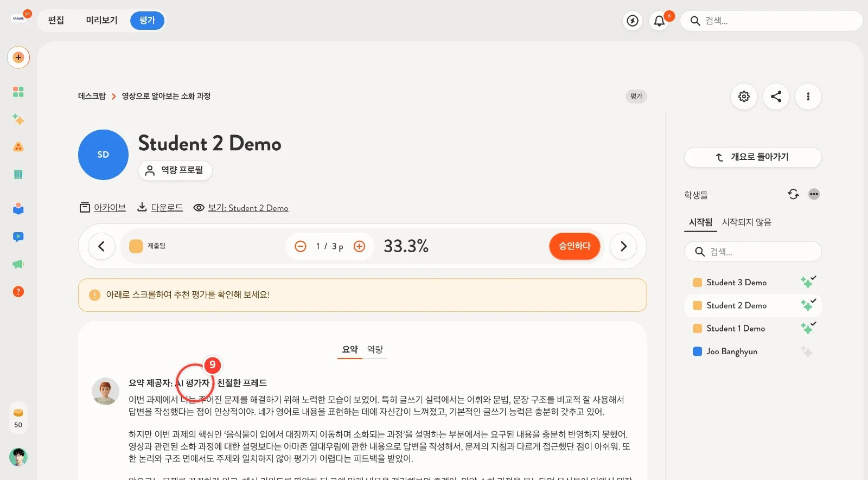Select Student 1 Demo in students list
The width and height of the screenshot is (868, 480).
click(753, 329)
